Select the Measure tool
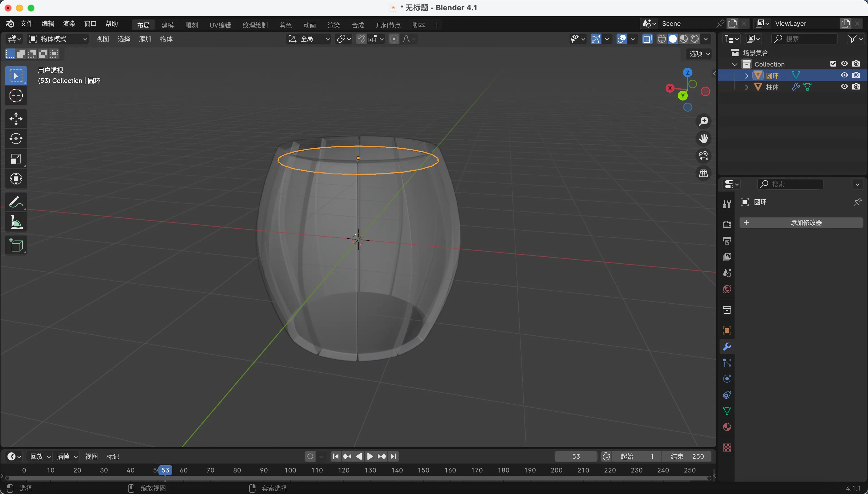Image resolution: width=868 pixels, height=494 pixels. tap(16, 223)
